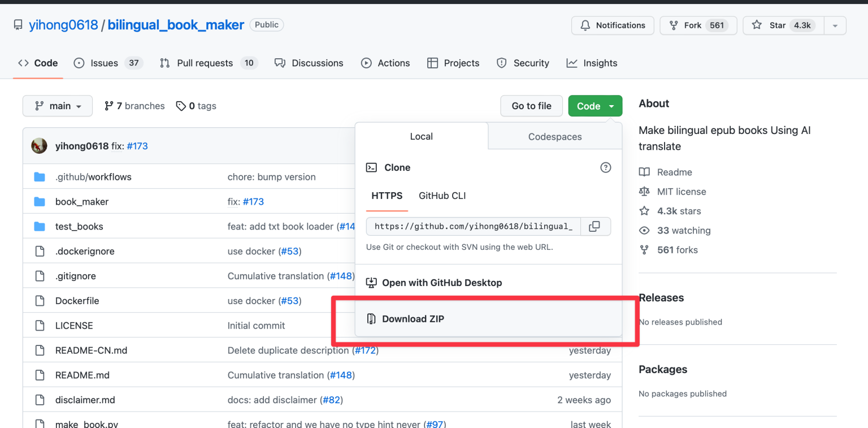
Task: Open the Pull requests tab
Action: [208, 63]
